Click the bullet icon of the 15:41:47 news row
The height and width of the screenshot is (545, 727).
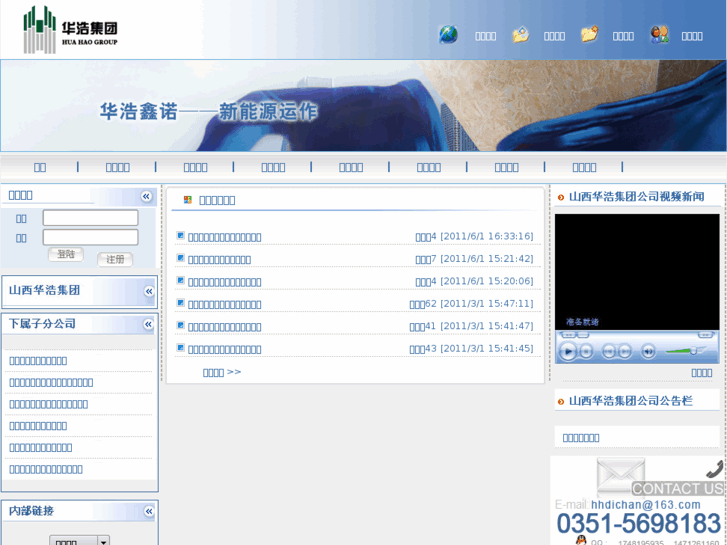click(x=180, y=325)
